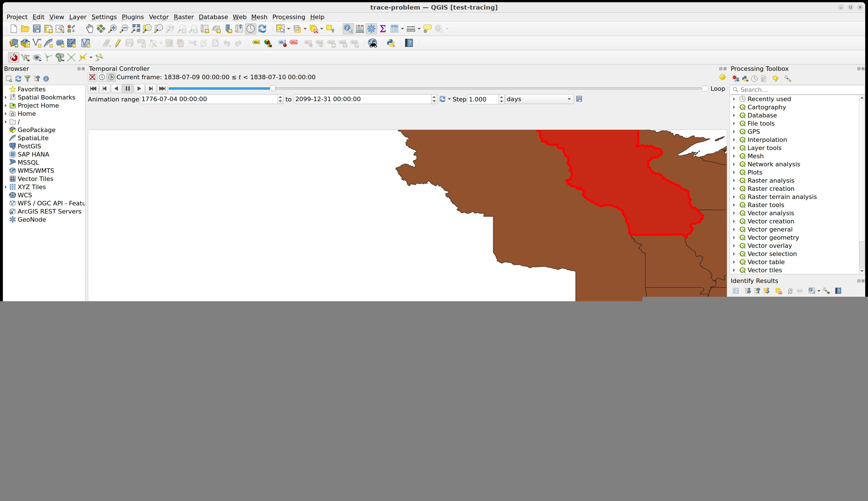The image size is (868, 501).
Task: Open the Statistical Summary panel
Action: coord(383,29)
